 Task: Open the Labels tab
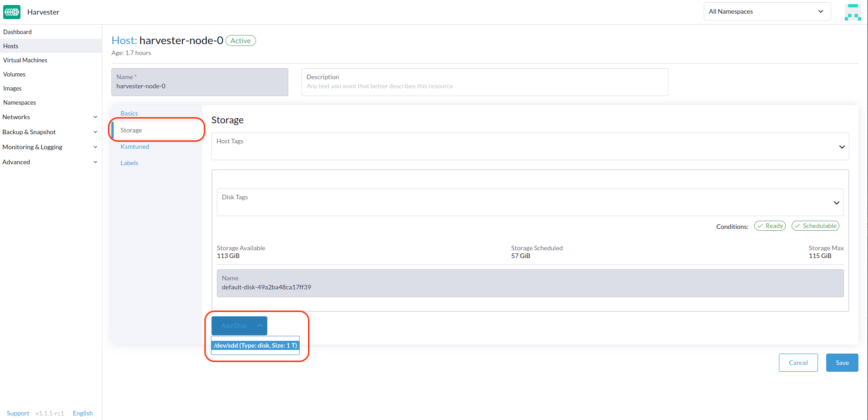129,163
